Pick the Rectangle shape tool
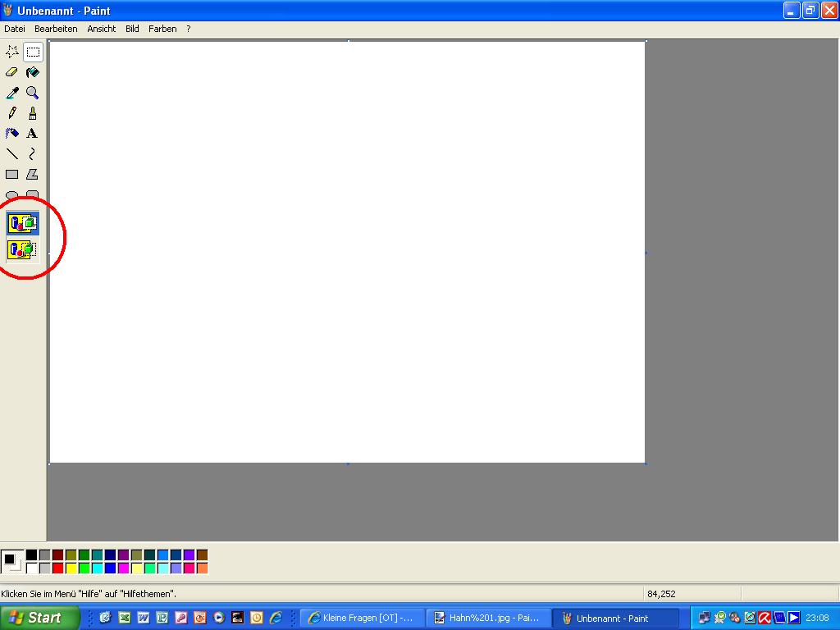The image size is (840, 630). click(x=11, y=175)
